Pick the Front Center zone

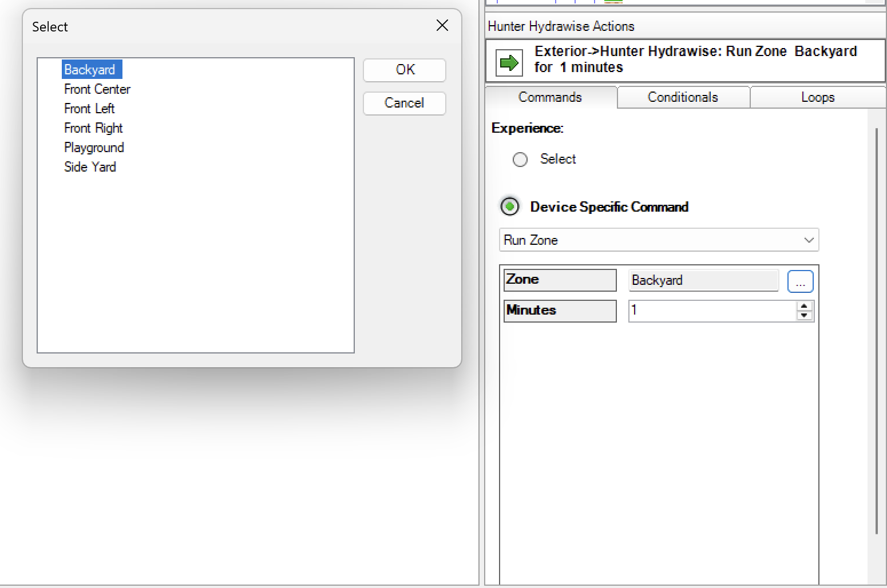[x=97, y=89]
